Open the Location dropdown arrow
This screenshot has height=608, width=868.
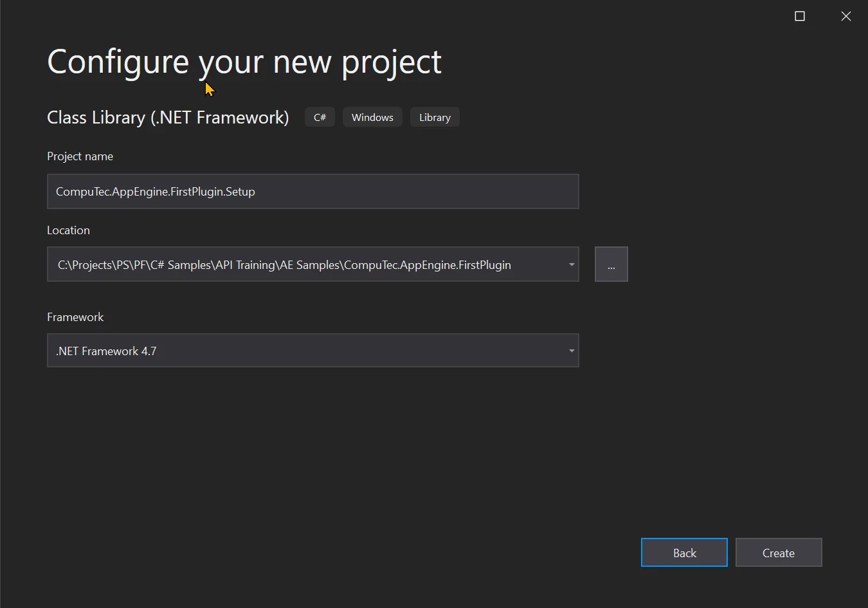point(570,264)
